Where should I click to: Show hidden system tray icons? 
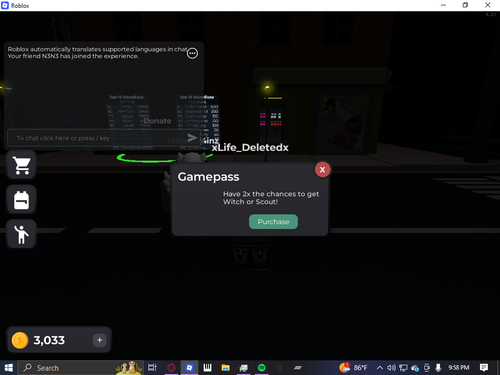379,368
